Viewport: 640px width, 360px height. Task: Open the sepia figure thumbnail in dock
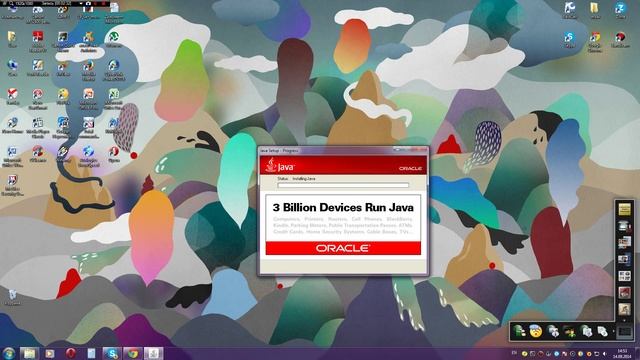[x=624, y=309]
